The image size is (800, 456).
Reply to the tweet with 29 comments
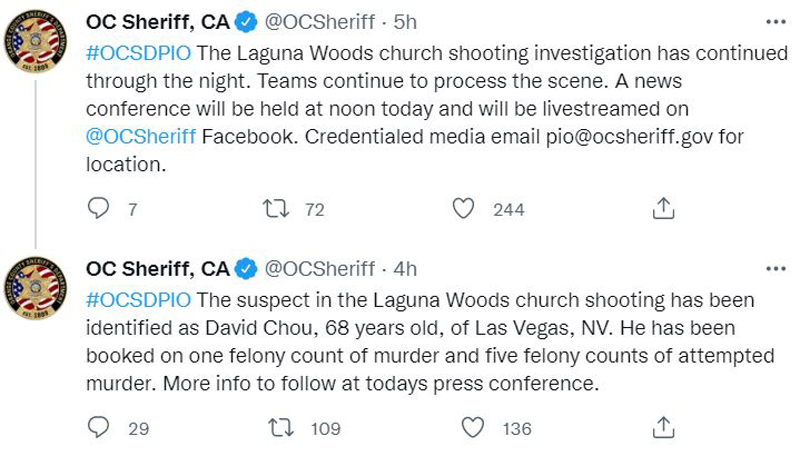coord(98,427)
